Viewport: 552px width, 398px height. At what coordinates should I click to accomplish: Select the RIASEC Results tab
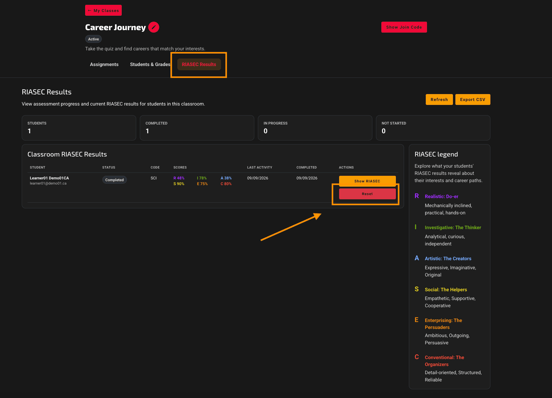pos(199,64)
